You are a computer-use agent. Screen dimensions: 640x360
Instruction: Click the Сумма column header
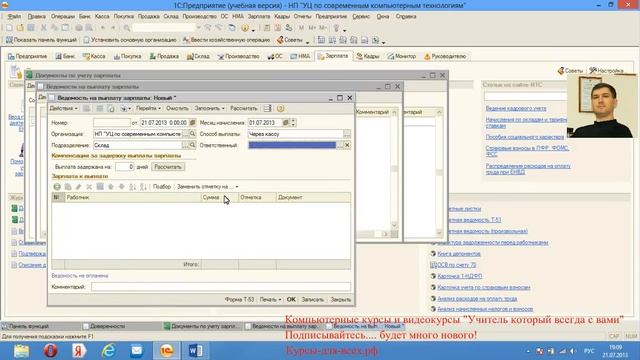pos(220,198)
